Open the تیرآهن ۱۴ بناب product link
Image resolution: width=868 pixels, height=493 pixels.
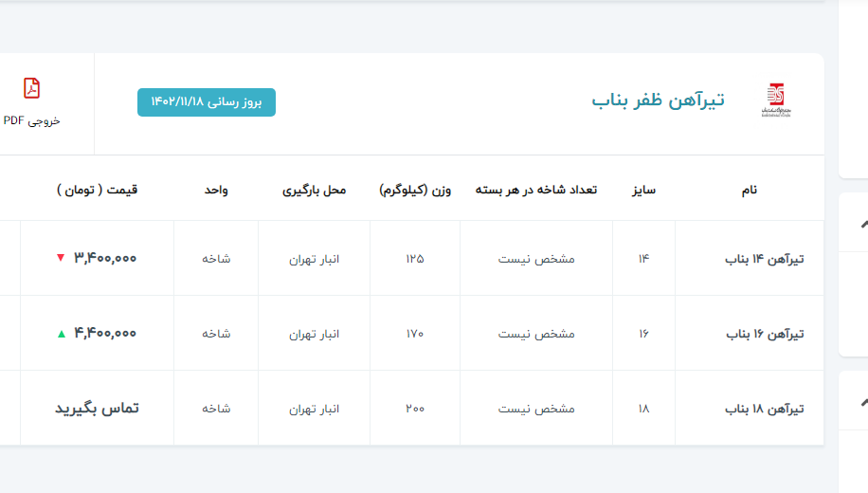pyautogui.click(x=764, y=259)
